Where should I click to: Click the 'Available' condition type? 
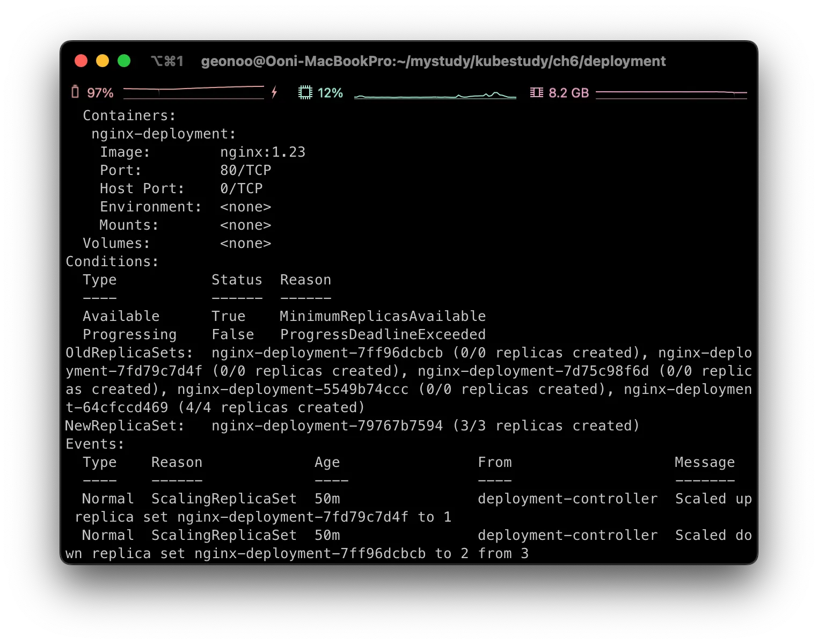pyautogui.click(x=121, y=316)
